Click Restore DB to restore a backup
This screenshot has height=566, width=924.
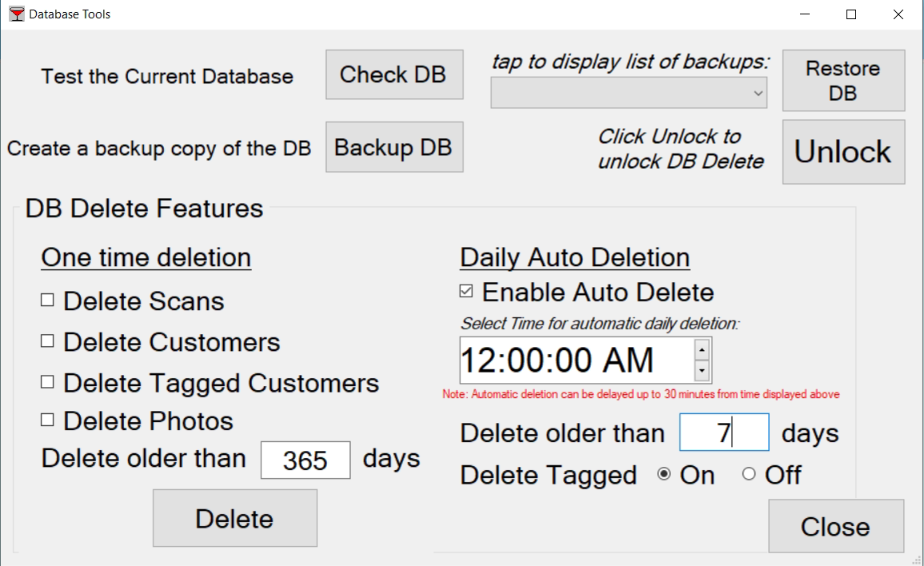(x=842, y=80)
